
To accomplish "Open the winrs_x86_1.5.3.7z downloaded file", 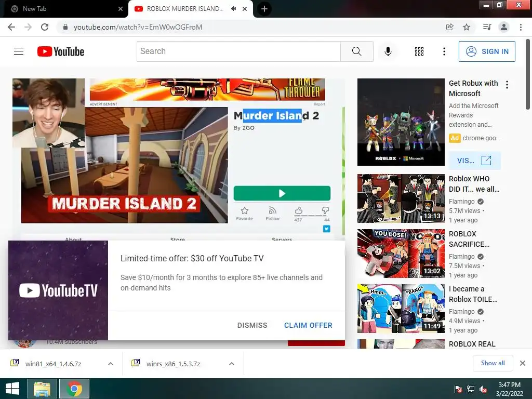I will (173, 364).
